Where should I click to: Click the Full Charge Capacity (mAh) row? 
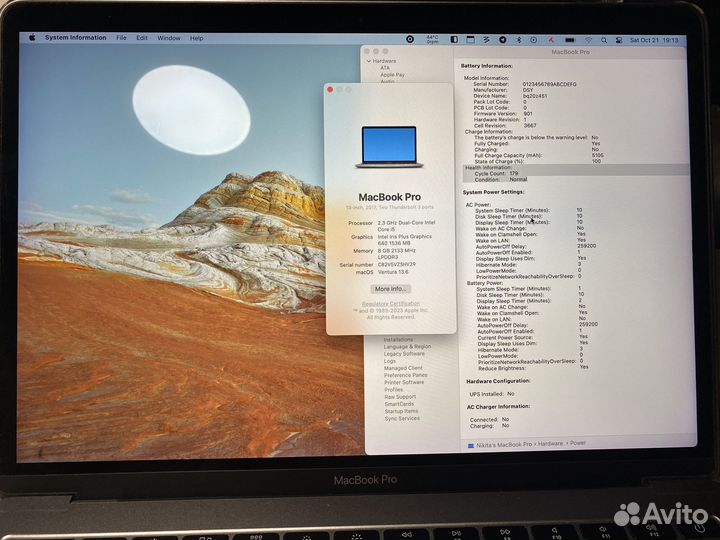pyautogui.click(x=539, y=155)
